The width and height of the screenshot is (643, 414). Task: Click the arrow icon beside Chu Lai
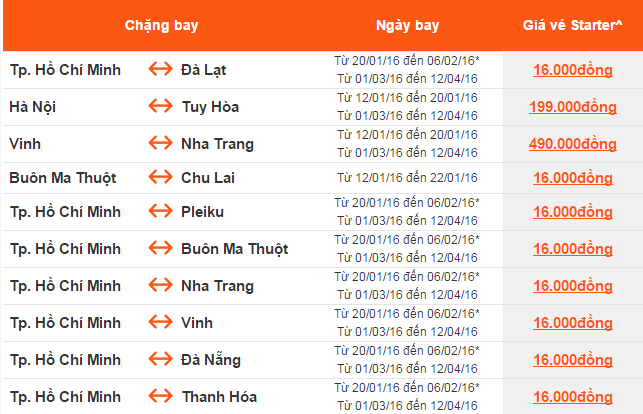point(159,178)
